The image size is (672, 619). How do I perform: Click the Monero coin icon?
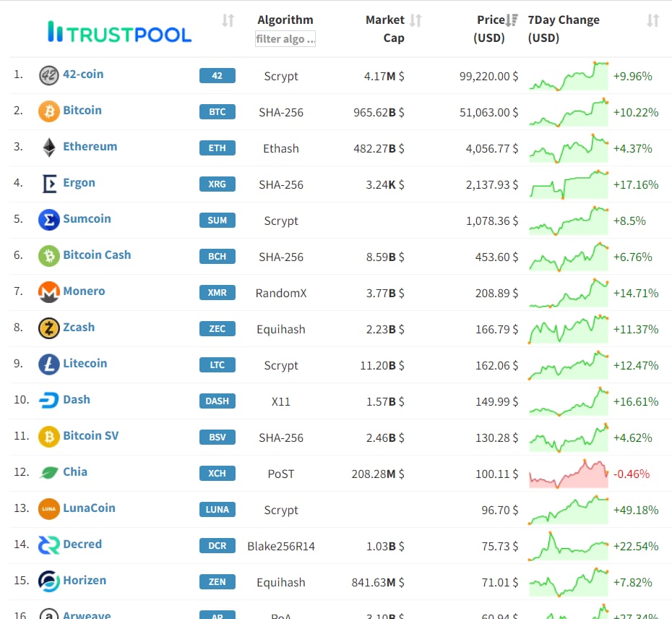tap(49, 292)
